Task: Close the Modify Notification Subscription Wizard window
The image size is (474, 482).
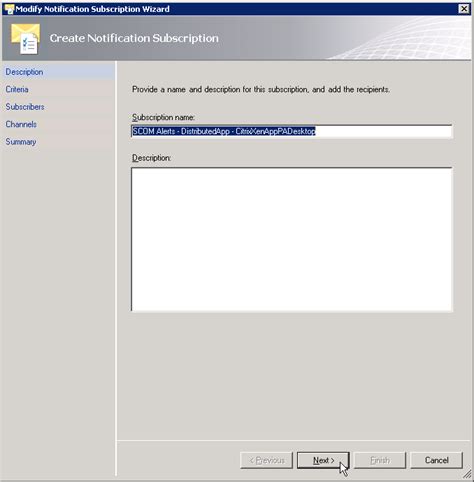Action: pos(464,9)
